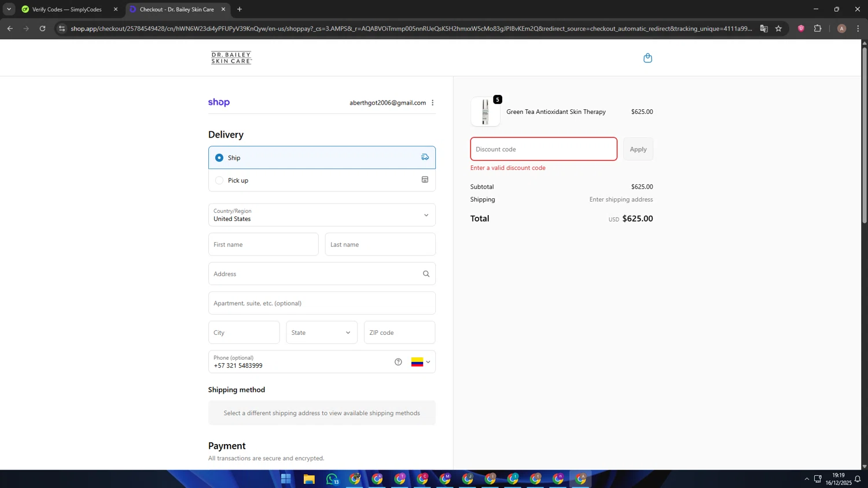868x488 pixels.
Task: Click the aberthgot2006@gmail.com email text
Action: (x=388, y=103)
